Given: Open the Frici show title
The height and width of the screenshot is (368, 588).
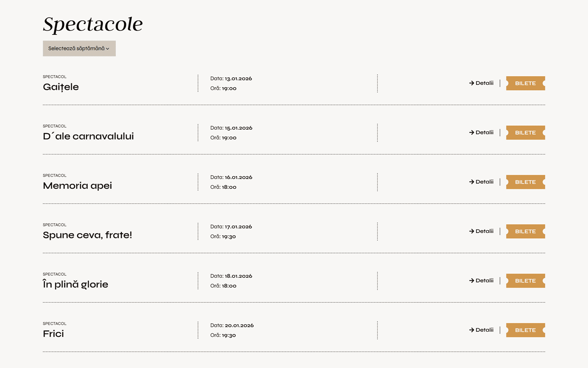Looking at the screenshot, I should (54, 334).
